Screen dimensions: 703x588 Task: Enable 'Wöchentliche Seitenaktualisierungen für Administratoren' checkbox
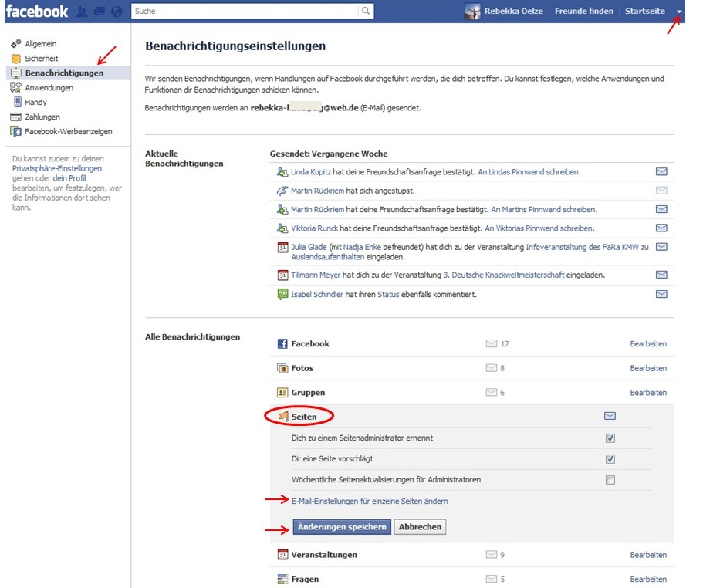610,480
